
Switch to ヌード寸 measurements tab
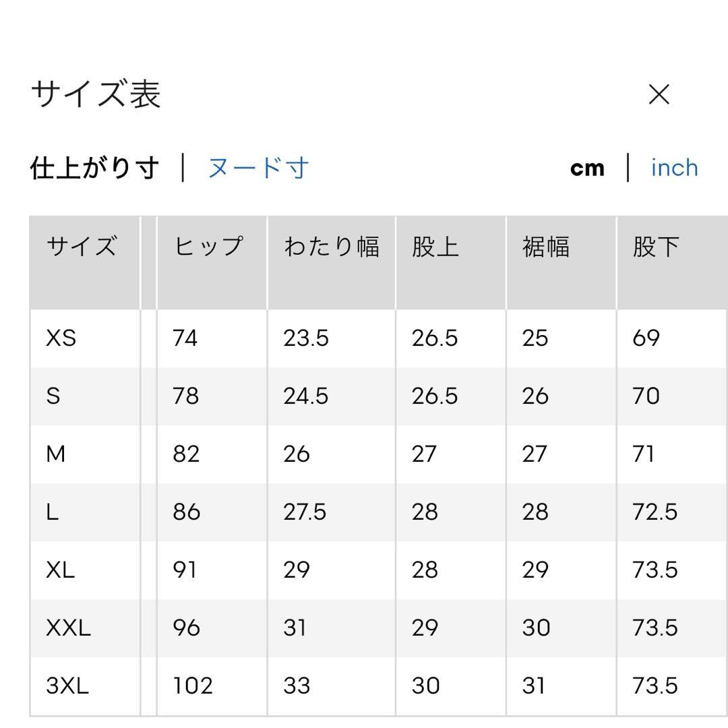coord(258,168)
